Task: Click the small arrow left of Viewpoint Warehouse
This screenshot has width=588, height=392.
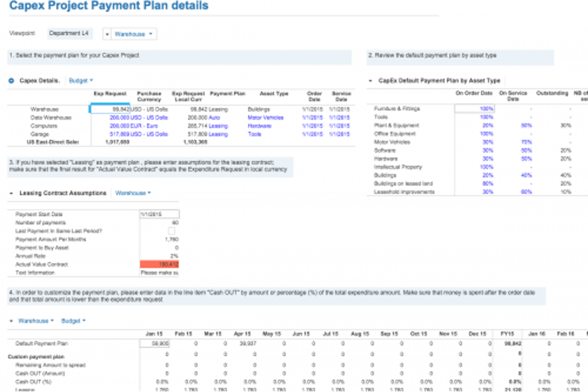Action: [x=107, y=35]
